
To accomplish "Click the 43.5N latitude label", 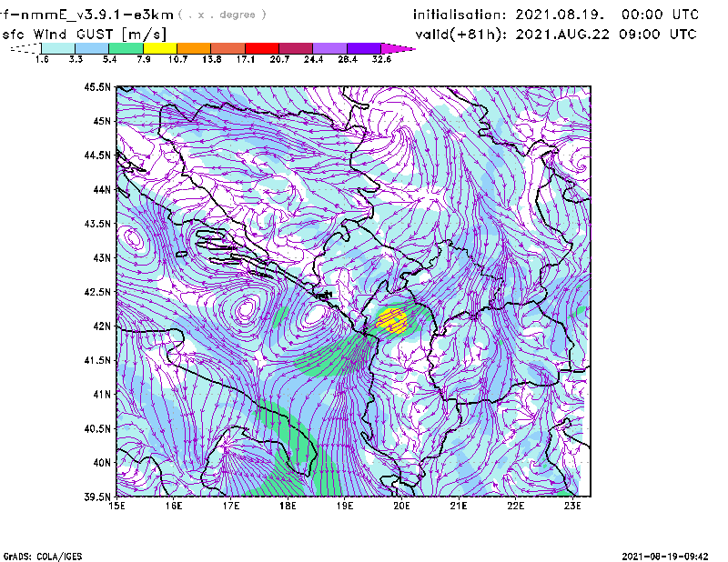I will [x=97, y=224].
